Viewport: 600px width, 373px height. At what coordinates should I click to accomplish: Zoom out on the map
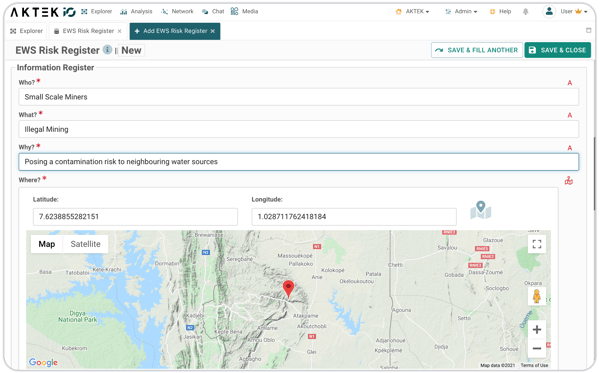[x=537, y=349]
